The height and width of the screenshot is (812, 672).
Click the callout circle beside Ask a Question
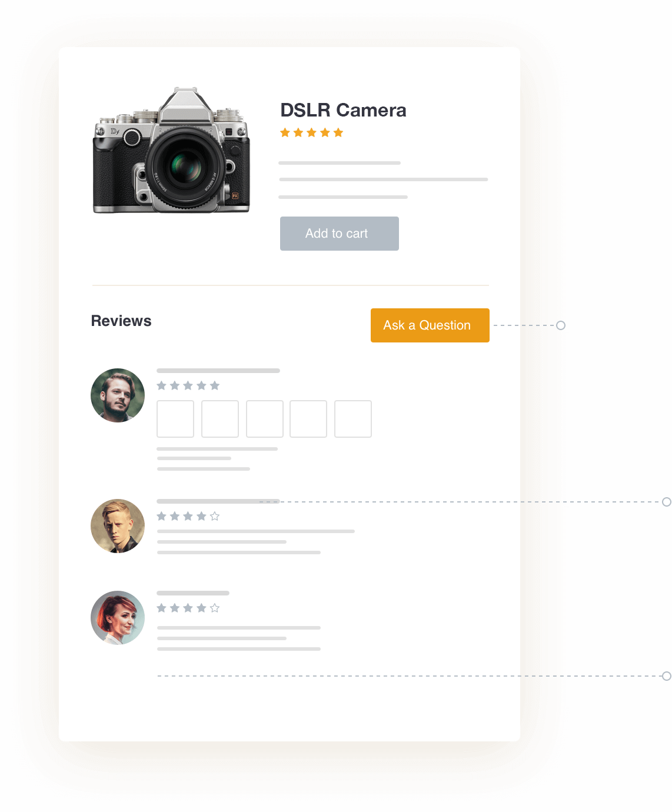coord(561,325)
